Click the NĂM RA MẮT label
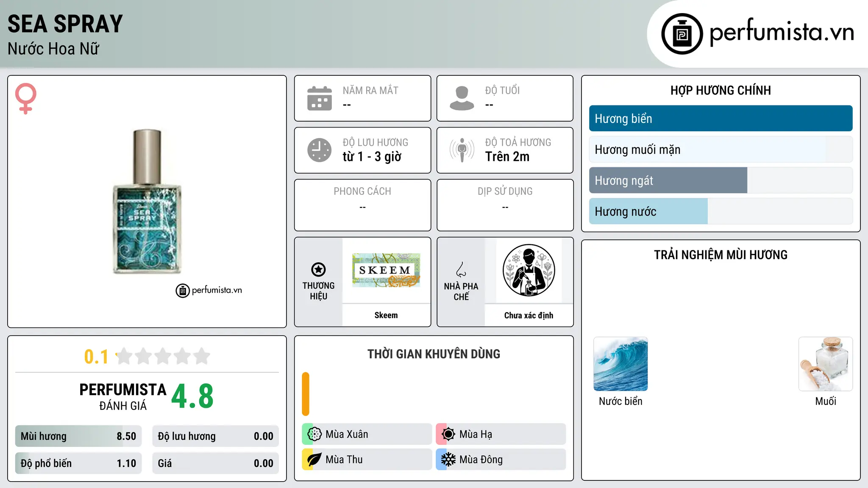This screenshot has height=488, width=868. pos(370,90)
